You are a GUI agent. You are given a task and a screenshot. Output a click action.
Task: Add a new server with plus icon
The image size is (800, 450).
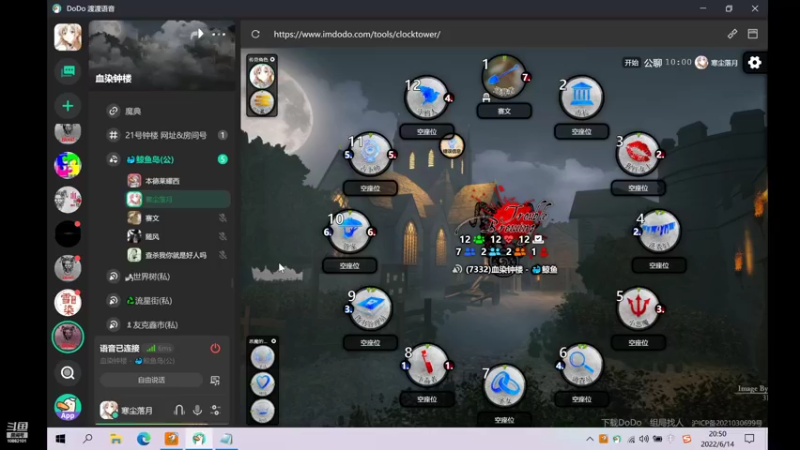point(67,106)
